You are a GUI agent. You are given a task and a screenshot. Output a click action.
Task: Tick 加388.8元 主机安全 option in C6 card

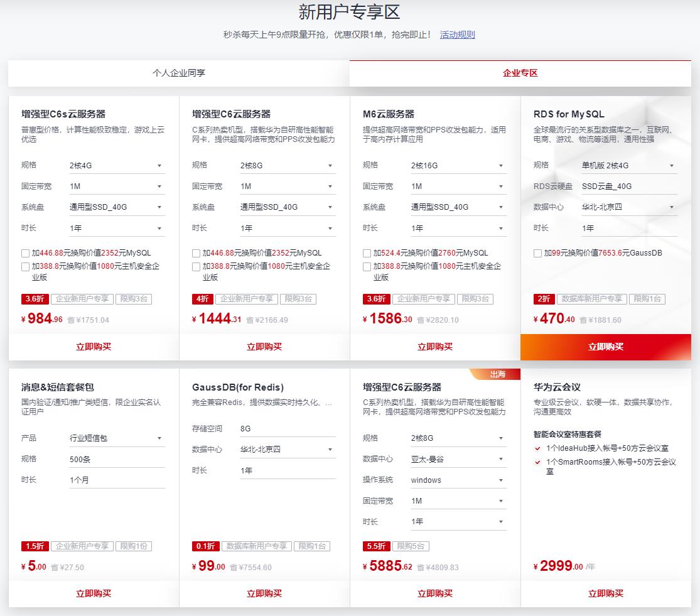196,267
